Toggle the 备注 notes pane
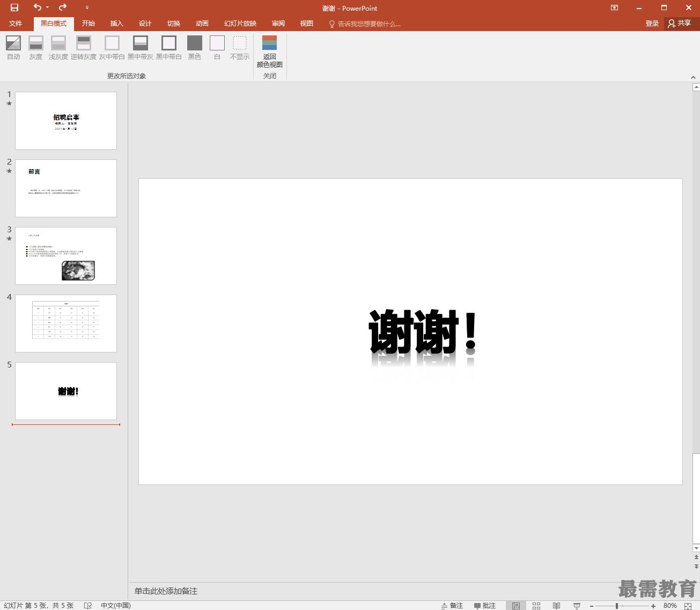 click(x=452, y=605)
